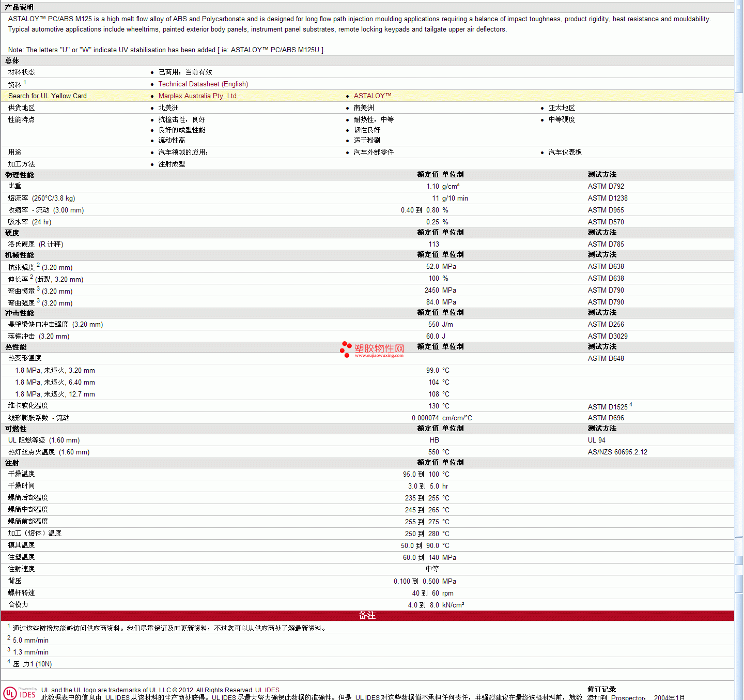744x700 pixels.
Task: Click the ASTM D955 test method
Action: (x=606, y=210)
